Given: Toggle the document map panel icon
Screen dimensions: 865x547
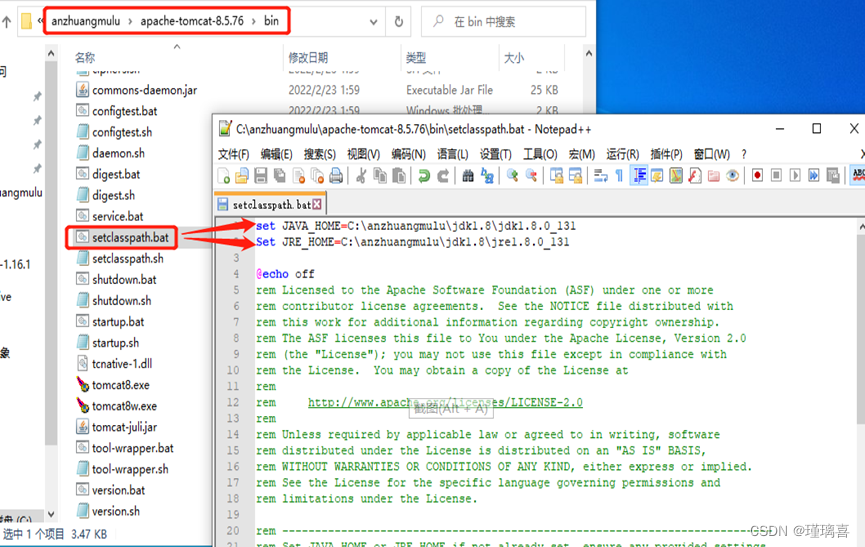Looking at the screenshot, I should (x=676, y=176).
